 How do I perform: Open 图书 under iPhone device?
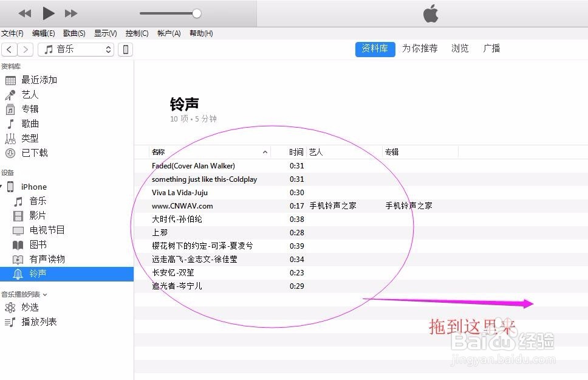point(38,245)
